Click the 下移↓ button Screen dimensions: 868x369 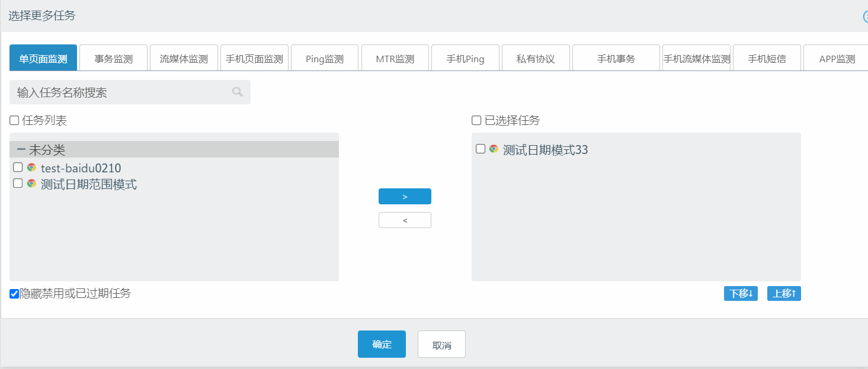click(x=741, y=294)
